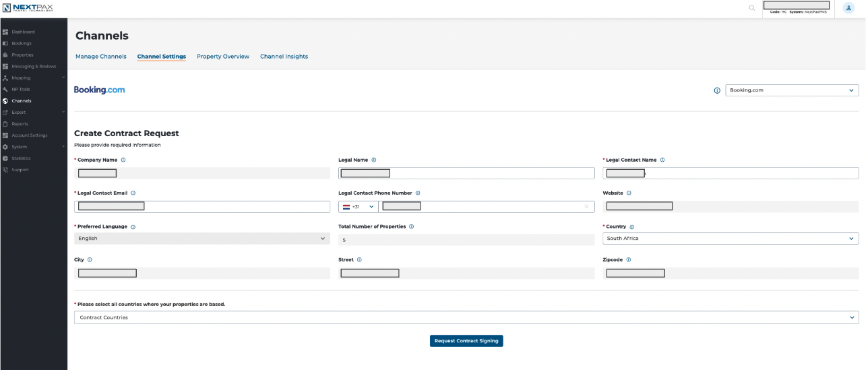Show info tooltip for City

click(x=90, y=259)
